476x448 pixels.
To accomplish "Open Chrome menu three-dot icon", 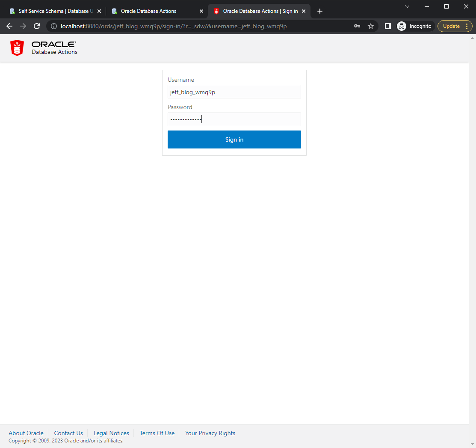I will pyautogui.click(x=467, y=26).
